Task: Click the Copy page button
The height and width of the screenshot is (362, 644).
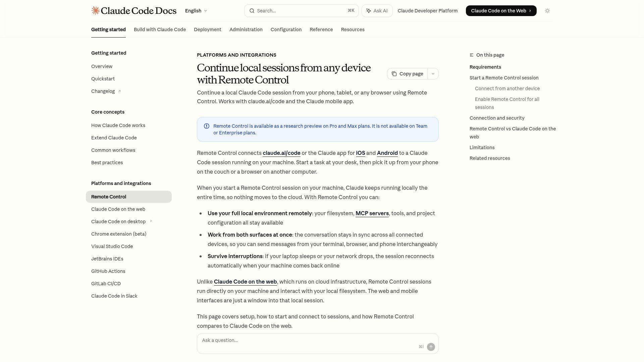Action: point(408,74)
